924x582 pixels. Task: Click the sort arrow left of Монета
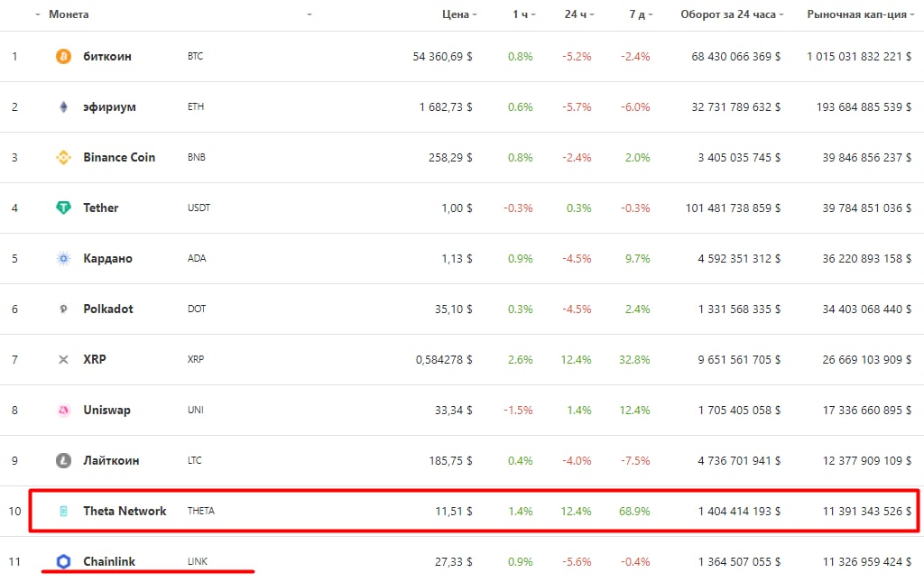coord(38,14)
